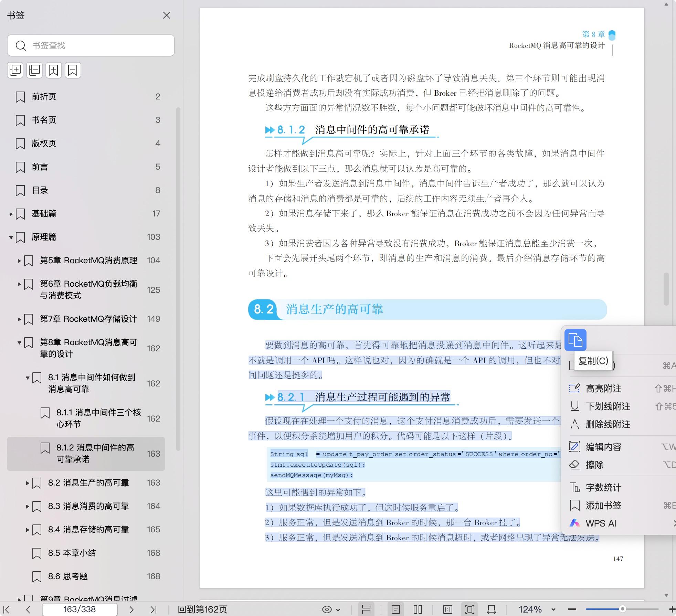Click the zoom out minus button
The image size is (676, 616).
point(572,609)
